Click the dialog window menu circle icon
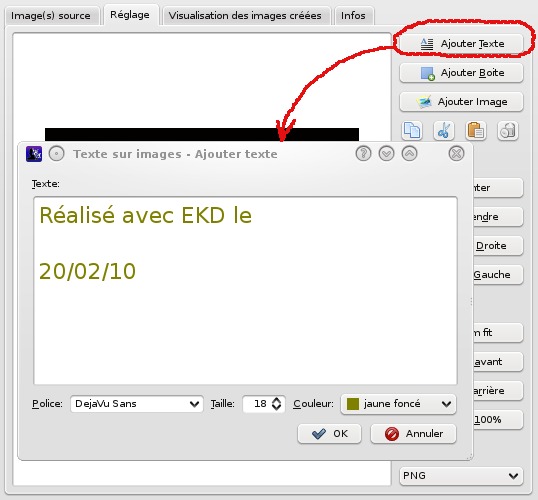The width and height of the screenshot is (538, 500). click(57, 154)
